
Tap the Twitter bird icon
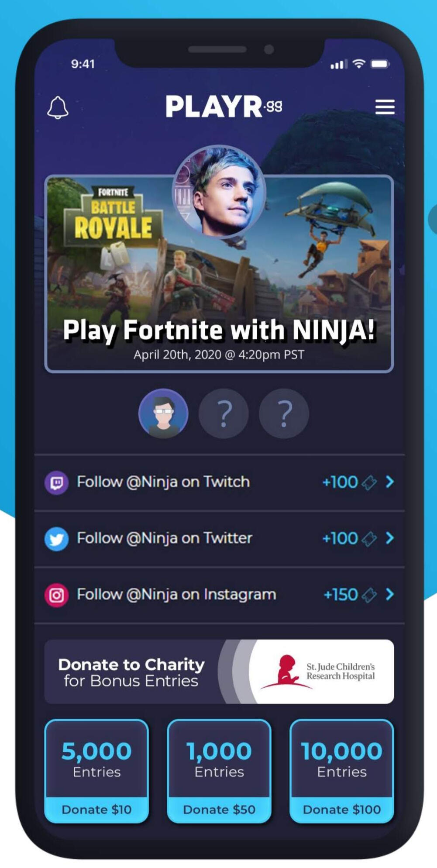[56, 539]
